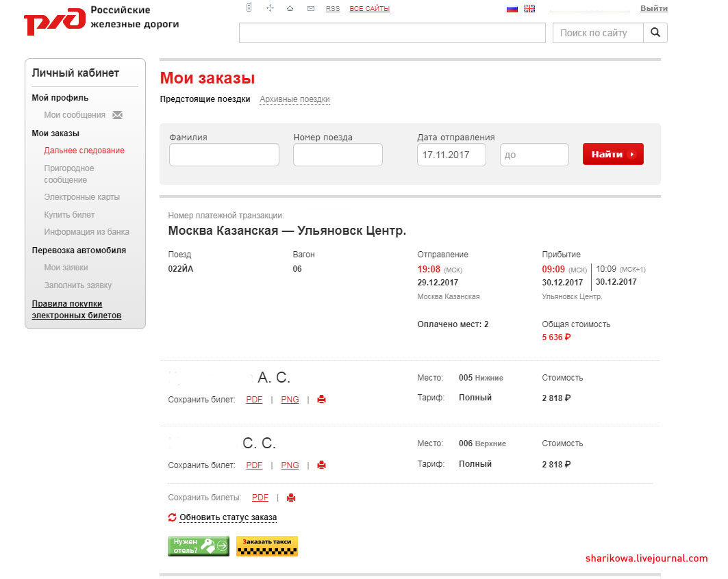Order a taxi via yellow banner
This screenshot has height=579, width=728.
pos(267,546)
